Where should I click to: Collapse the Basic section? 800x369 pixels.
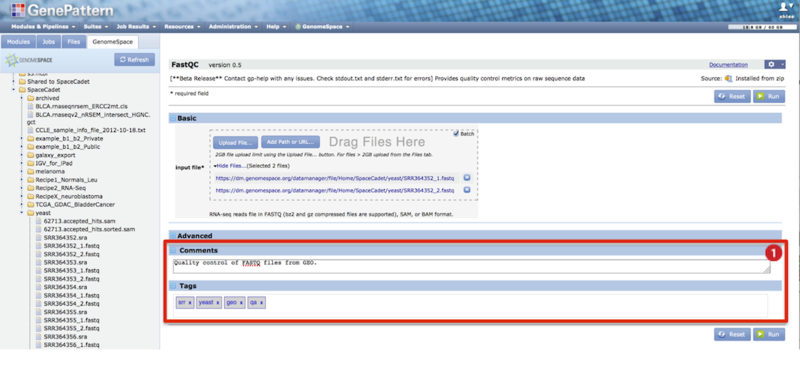172,118
